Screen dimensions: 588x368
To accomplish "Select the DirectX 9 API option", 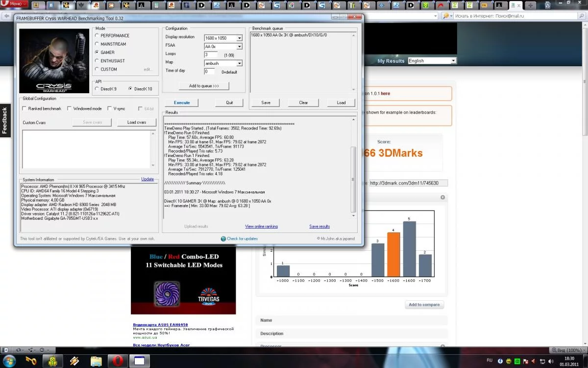I will (x=97, y=89).
